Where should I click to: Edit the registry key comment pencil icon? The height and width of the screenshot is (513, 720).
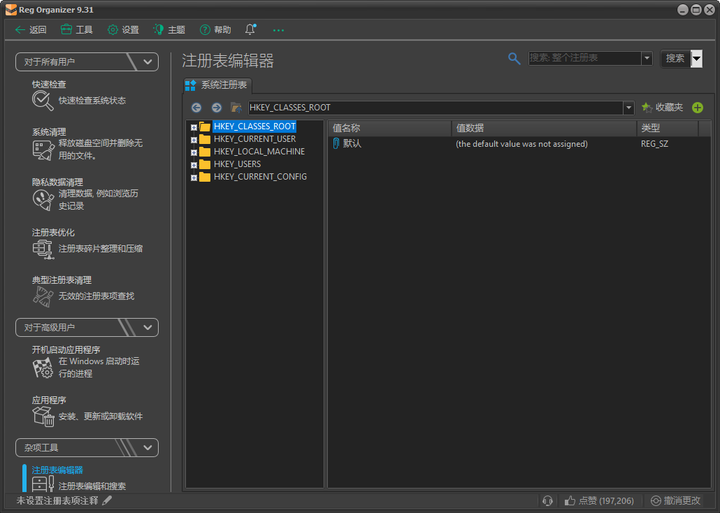107,500
